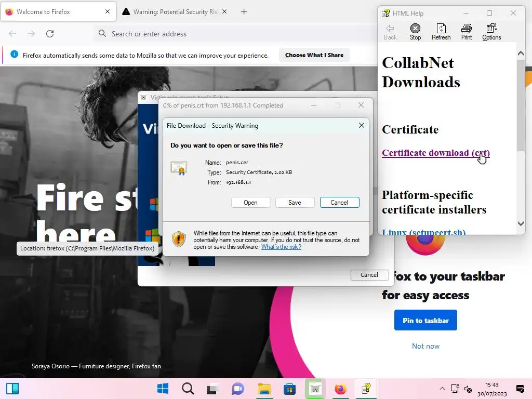Open the Widgets icon on the taskbar
The width and height of the screenshot is (532, 399).
click(x=12, y=389)
